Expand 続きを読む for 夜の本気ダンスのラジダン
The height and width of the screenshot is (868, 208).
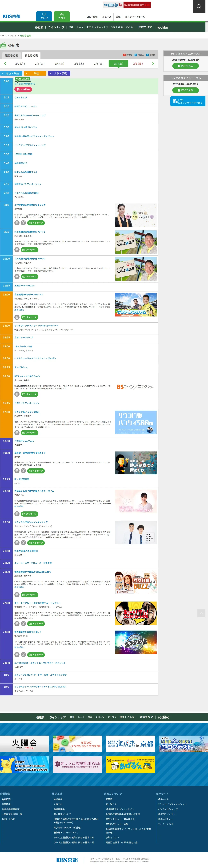click(19, 647)
